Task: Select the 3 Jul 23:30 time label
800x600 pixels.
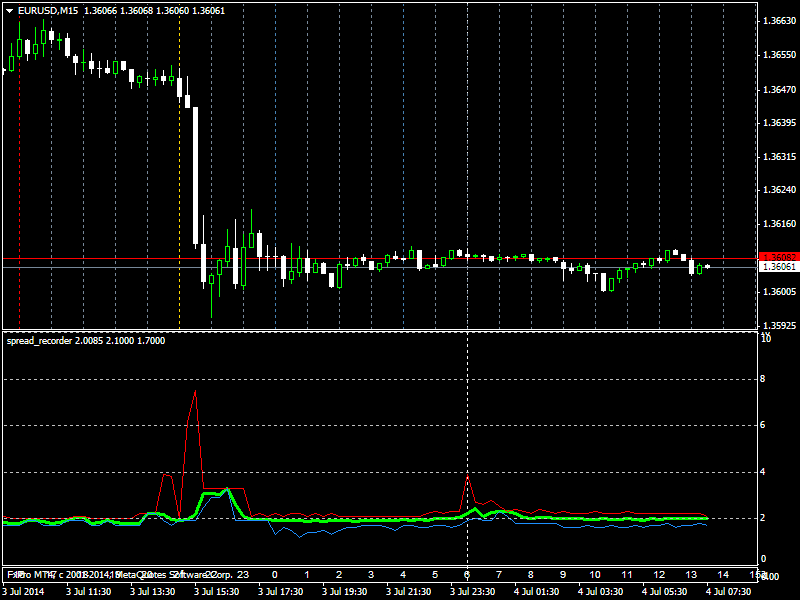Action: coord(471,592)
